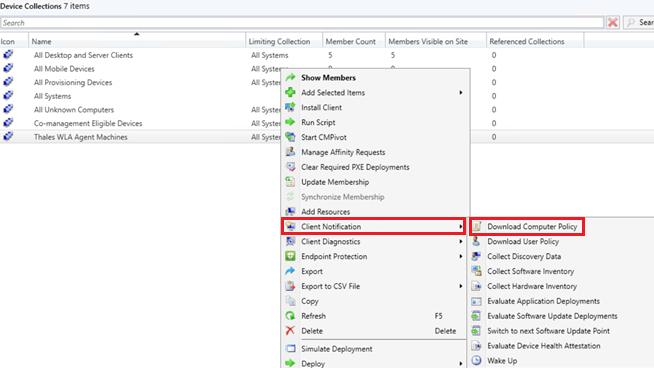
Task: Click the Referenced Collections column header
Action: point(535,41)
